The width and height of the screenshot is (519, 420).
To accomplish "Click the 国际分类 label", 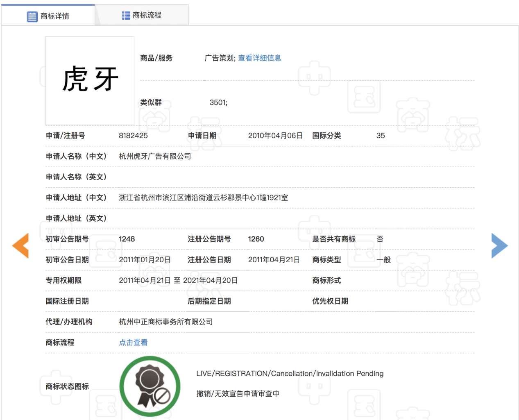I will [326, 136].
